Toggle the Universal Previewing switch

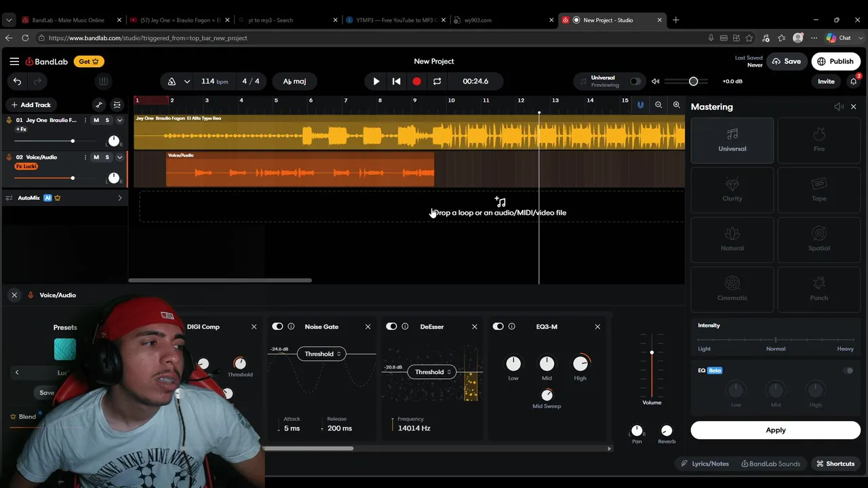(635, 81)
